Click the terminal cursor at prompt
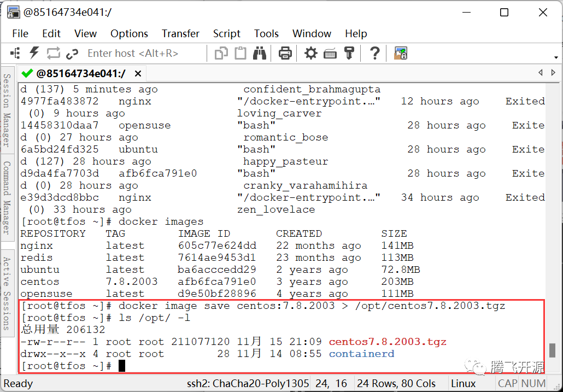Viewport: 563px width, 392px height. tap(122, 366)
